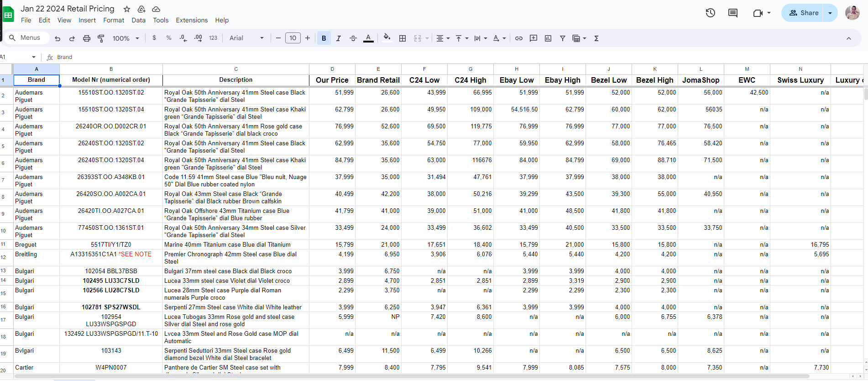Image resolution: width=868 pixels, height=381 pixels.
Task: Open Google Sheets home icon
Action: click(x=8, y=15)
